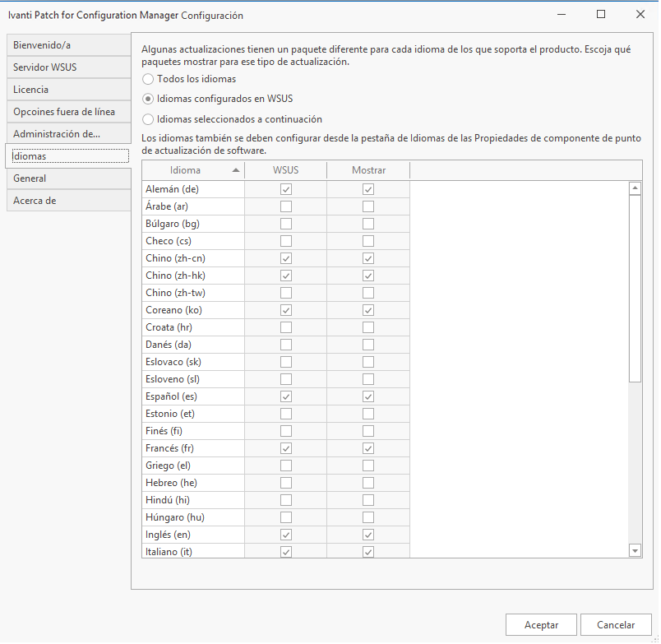Choose 'Idiomas configurados en WSUS' option
Screen dimensions: 661x644
pos(148,99)
